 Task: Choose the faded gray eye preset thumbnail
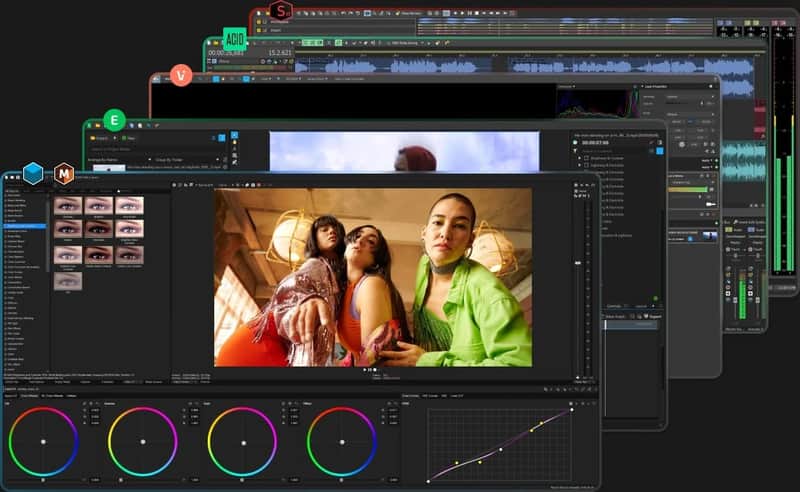coord(68,281)
